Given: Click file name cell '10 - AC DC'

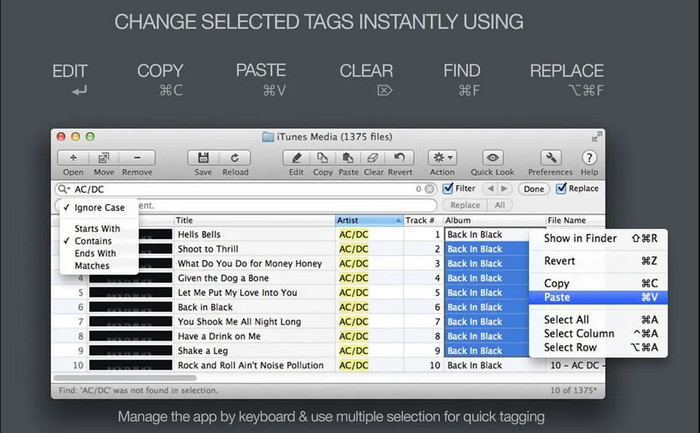Looking at the screenshot, I should pos(575,365).
